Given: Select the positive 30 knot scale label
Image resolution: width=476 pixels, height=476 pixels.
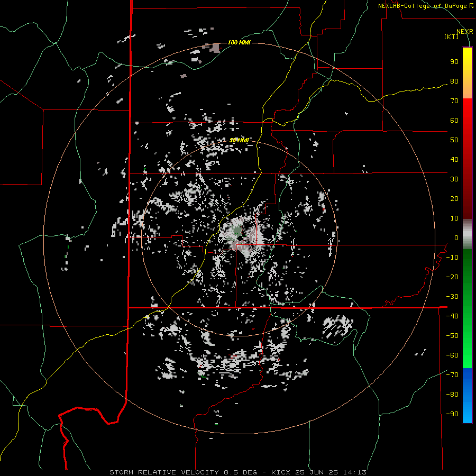Looking at the screenshot, I should [x=454, y=179].
